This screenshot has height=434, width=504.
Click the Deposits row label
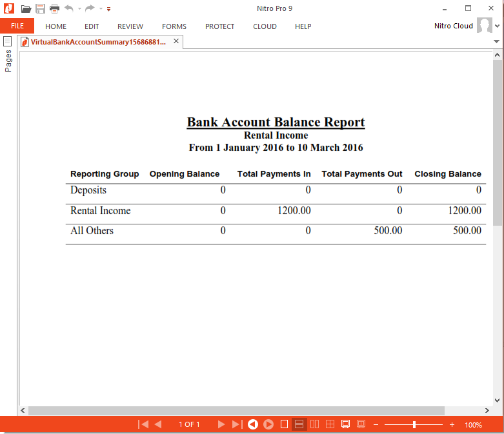tap(88, 190)
